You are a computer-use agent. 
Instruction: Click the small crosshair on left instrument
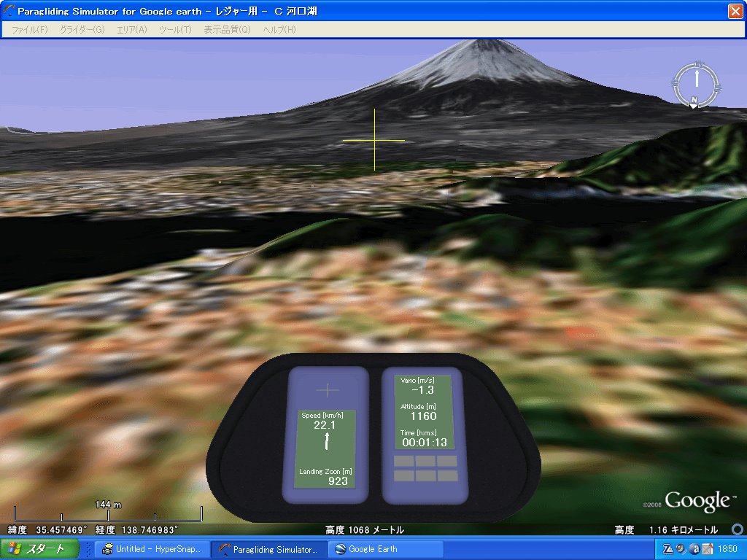pos(328,391)
